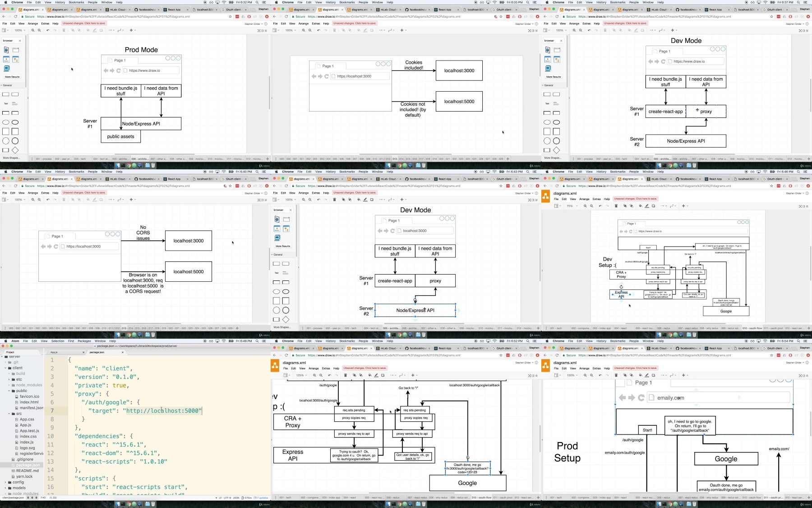Viewport: 812px width, 508px height.
Task: Click the Chrome address bar in 6:40 PM window
Action: click(126, 186)
